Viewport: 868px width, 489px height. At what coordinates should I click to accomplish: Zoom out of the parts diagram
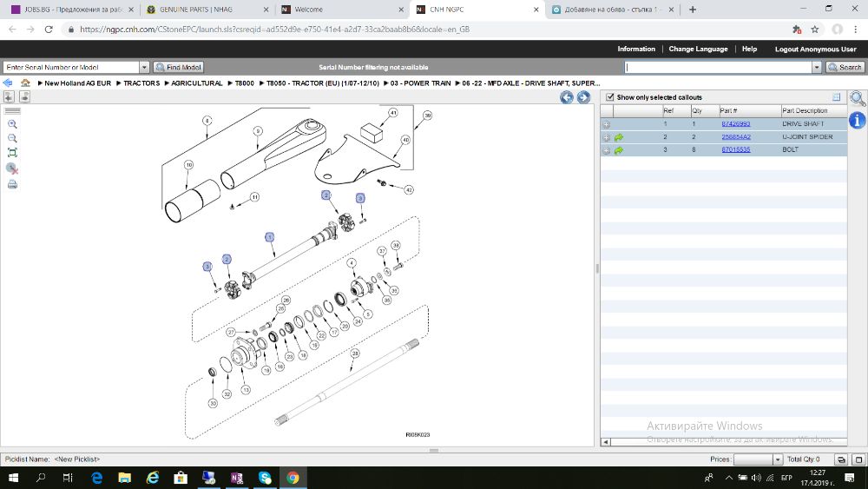tap(12, 138)
